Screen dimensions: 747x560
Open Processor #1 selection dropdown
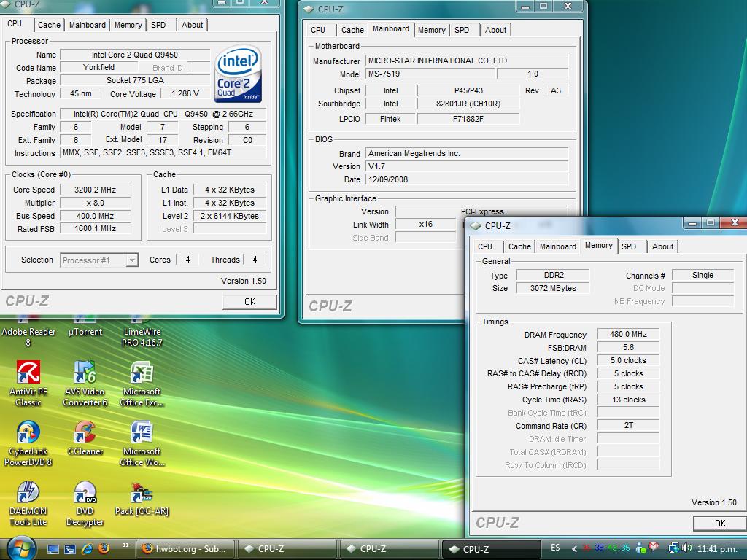pyautogui.click(x=99, y=260)
